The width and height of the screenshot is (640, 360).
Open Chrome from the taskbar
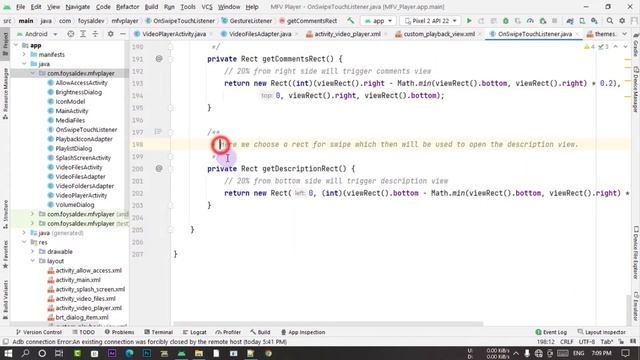[268, 353]
